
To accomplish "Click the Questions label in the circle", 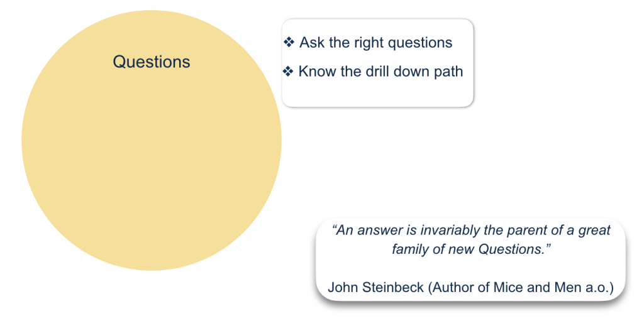I will [152, 62].
